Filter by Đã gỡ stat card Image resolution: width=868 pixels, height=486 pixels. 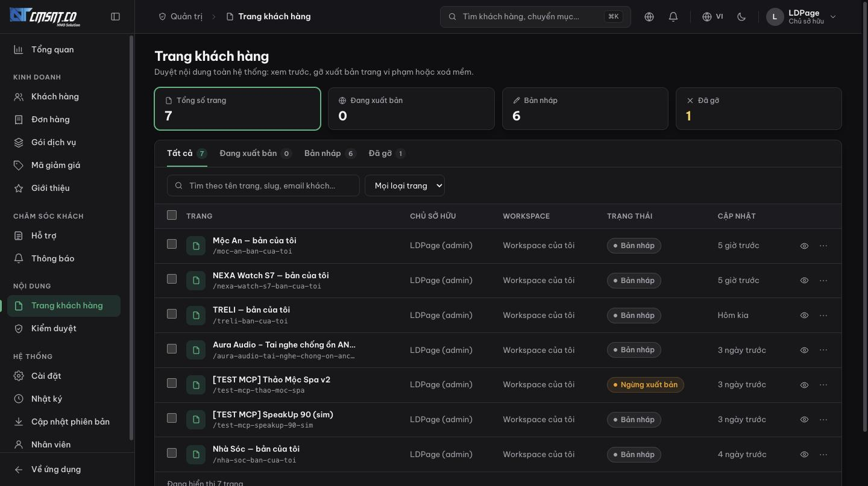pyautogui.click(x=759, y=108)
